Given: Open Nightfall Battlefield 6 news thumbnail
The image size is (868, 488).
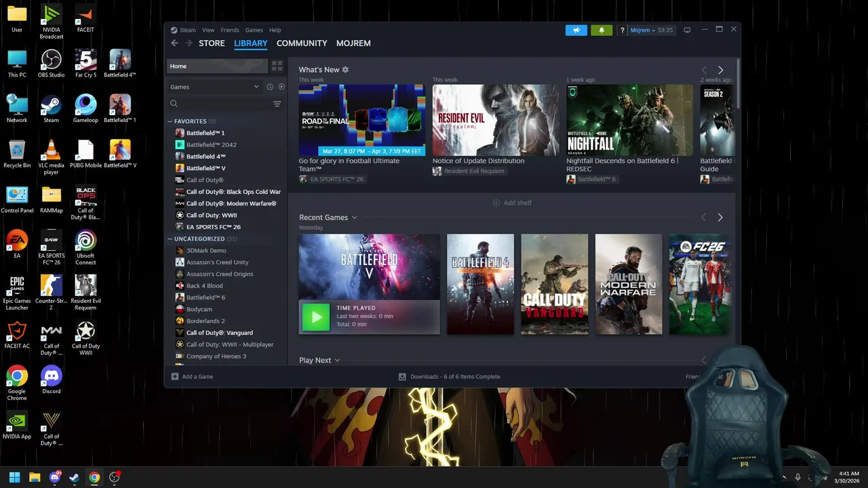Looking at the screenshot, I should coord(630,120).
